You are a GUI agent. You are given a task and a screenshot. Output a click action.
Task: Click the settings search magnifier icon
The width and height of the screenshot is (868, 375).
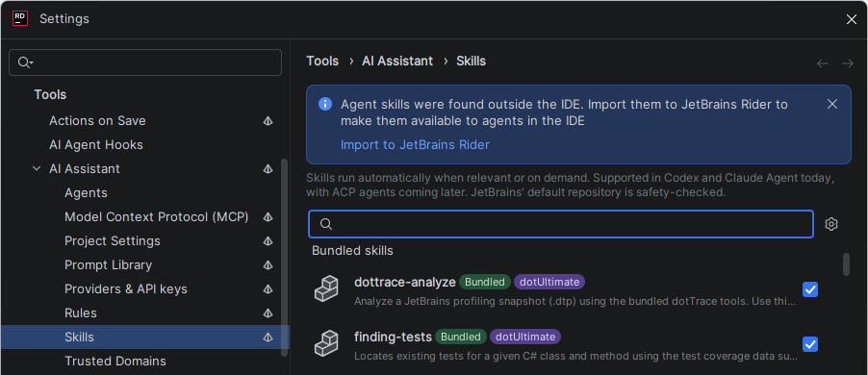pos(23,62)
